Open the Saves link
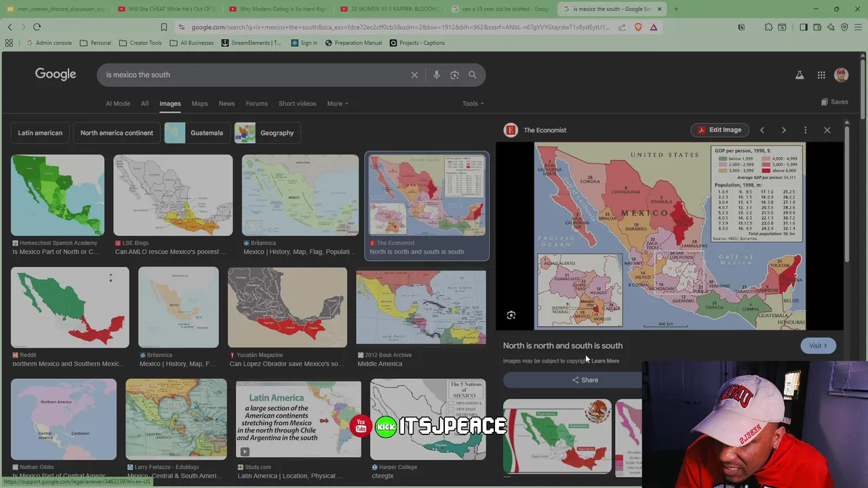The height and width of the screenshot is (488, 868). coord(834,102)
